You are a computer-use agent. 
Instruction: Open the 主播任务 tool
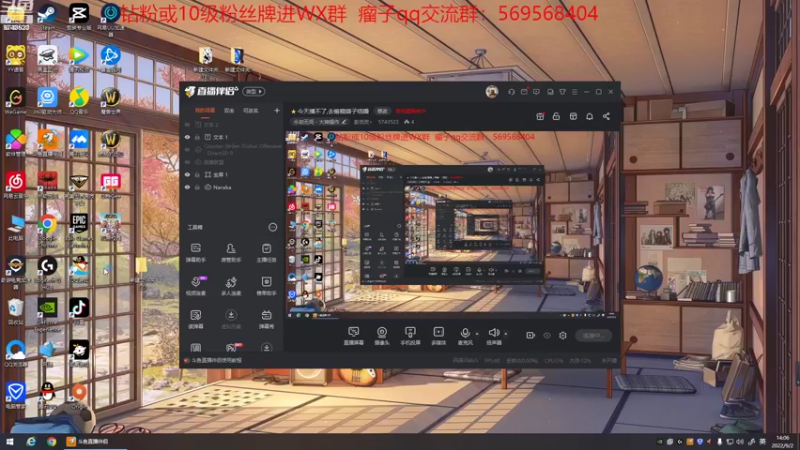point(266,252)
